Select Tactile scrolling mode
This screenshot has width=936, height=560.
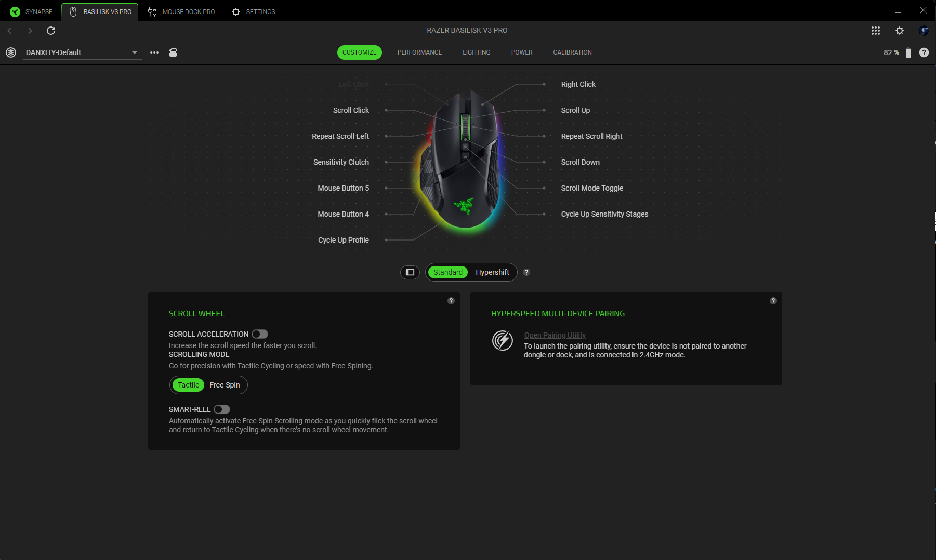188,385
